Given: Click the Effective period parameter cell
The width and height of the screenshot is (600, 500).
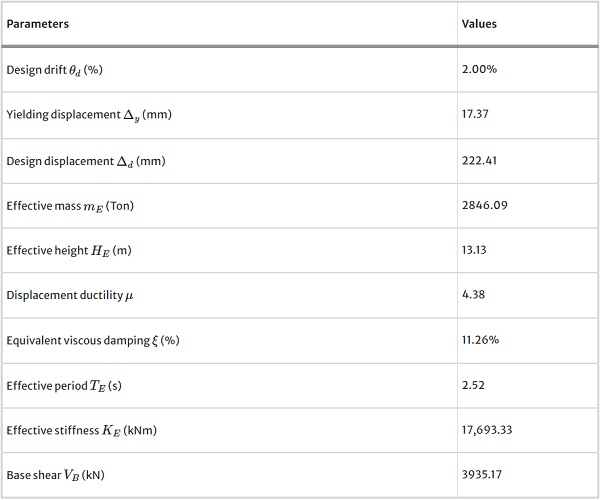Looking at the screenshot, I should [x=66, y=385].
